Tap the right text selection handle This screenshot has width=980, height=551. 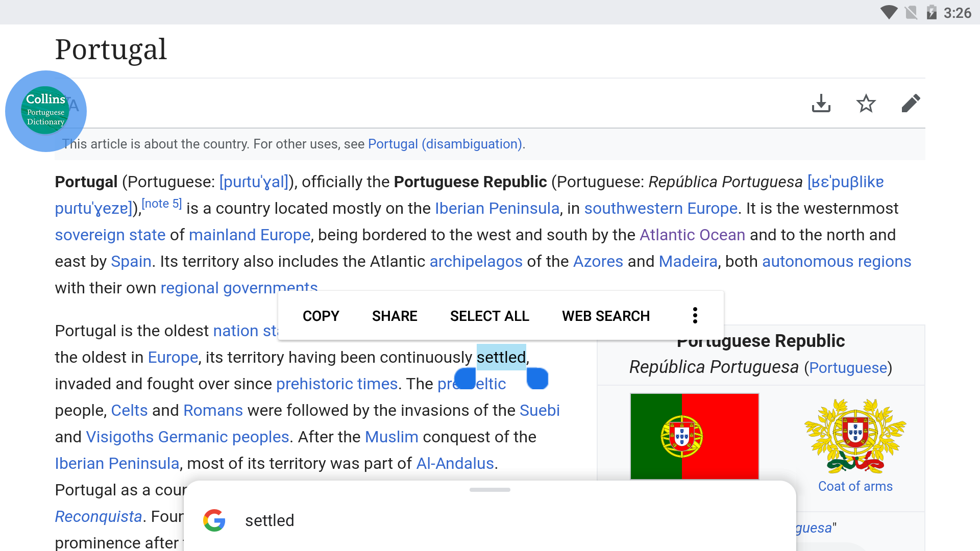(x=537, y=379)
